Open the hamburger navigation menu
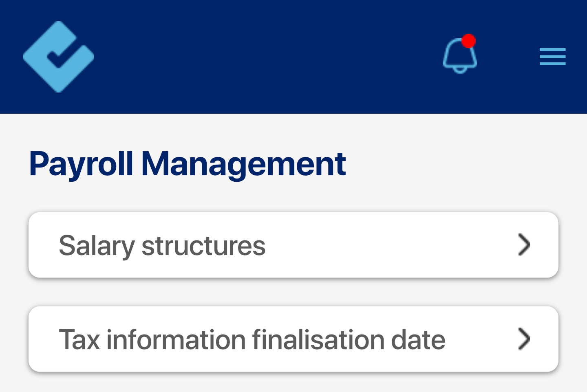The width and height of the screenshot is (587, 392). pyautogui.click(x=552, y=57)
